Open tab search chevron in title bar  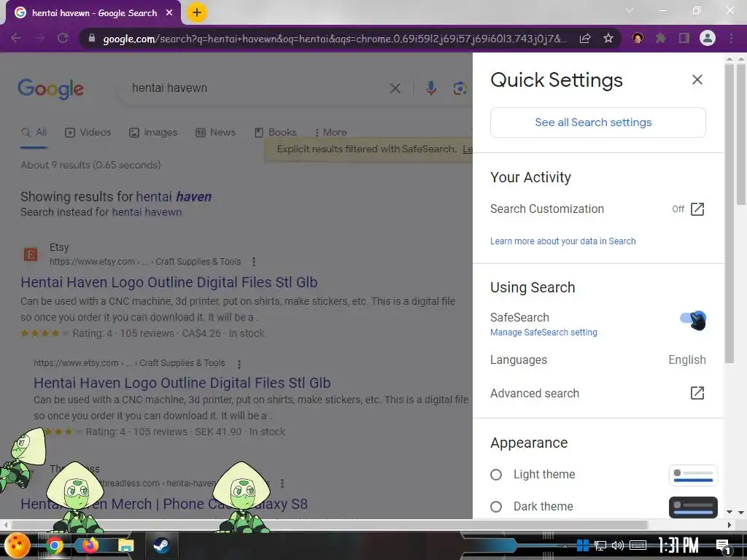[630, 10]
